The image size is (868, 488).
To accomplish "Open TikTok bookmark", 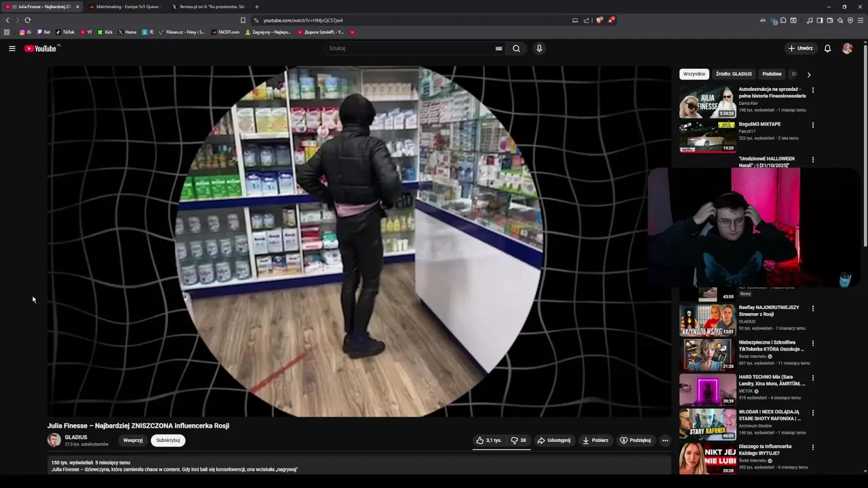I will click(65, 32).
